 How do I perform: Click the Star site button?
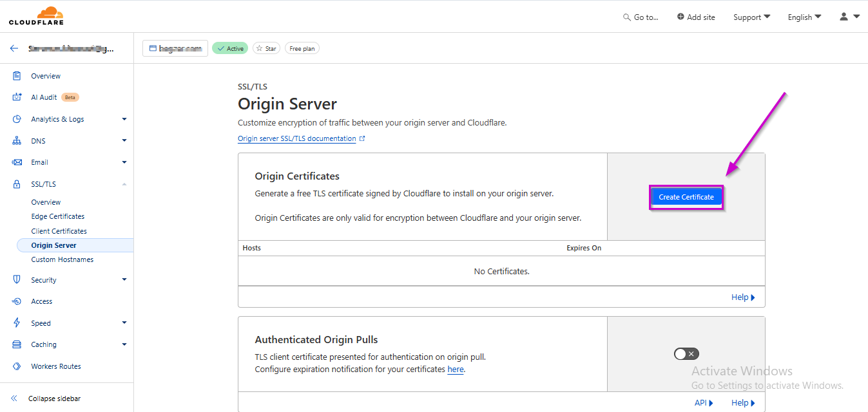click(266, 48)
